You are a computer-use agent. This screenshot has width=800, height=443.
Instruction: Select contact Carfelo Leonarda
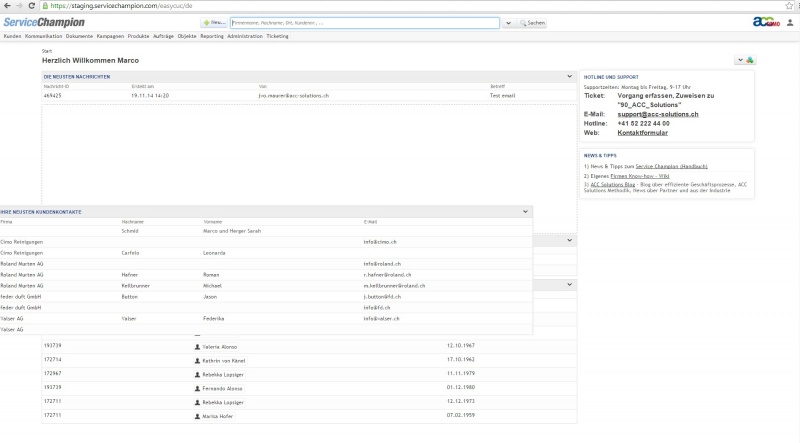[x=266, y=253]
